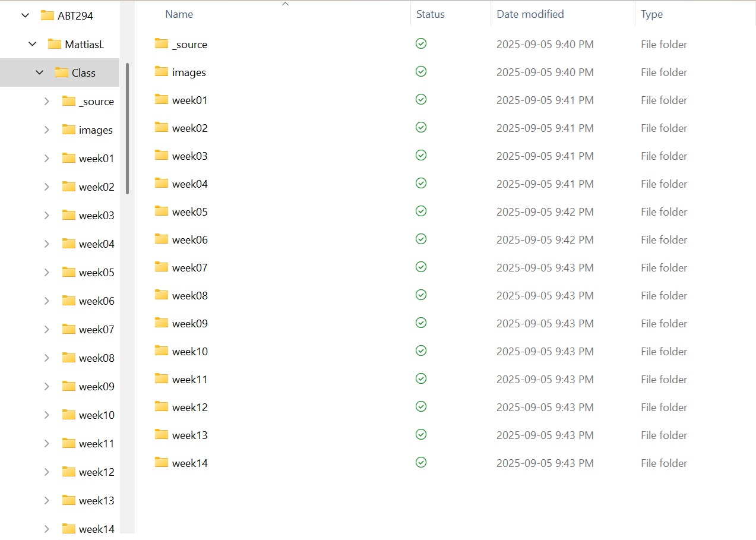This screenshot has height=540, width=756.
Task: Sort by Date modified column header
Action: tap(530, 14)
